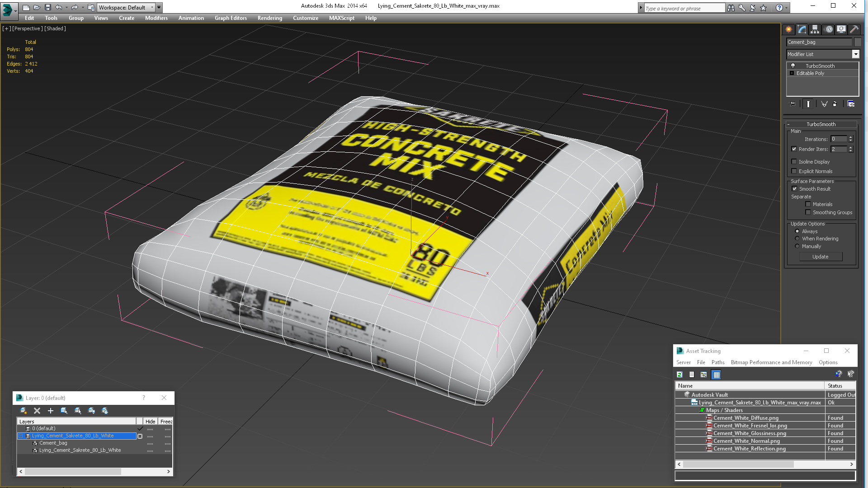Open the MAXScript menu
Image resolution: width=868 pixels, height=488 pixels.
pos(342,18)
